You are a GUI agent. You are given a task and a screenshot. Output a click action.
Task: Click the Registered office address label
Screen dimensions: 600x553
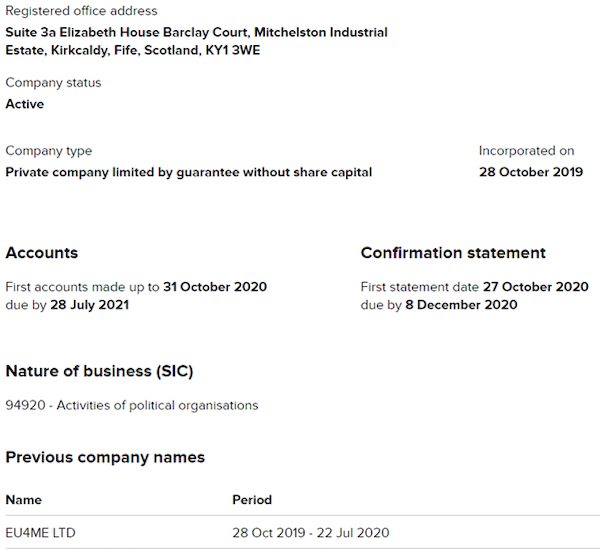[x=81, y=11]
